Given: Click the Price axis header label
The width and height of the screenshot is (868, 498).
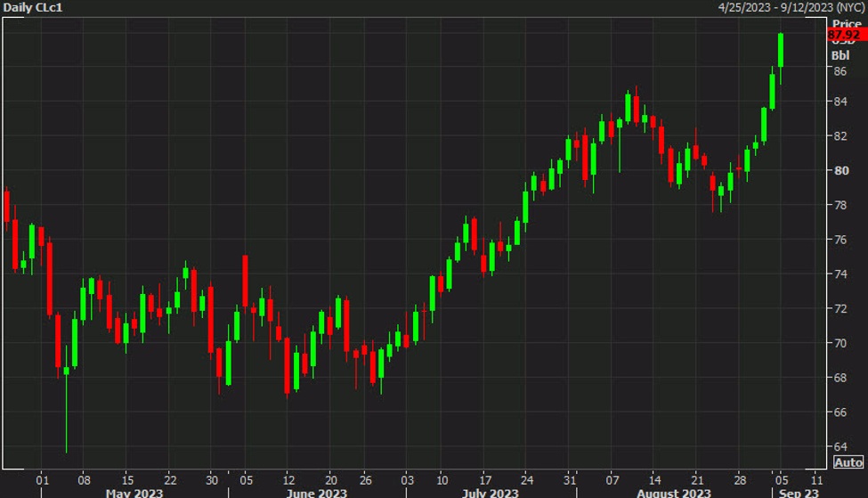Looking at the screenshot, I should 847,23.
